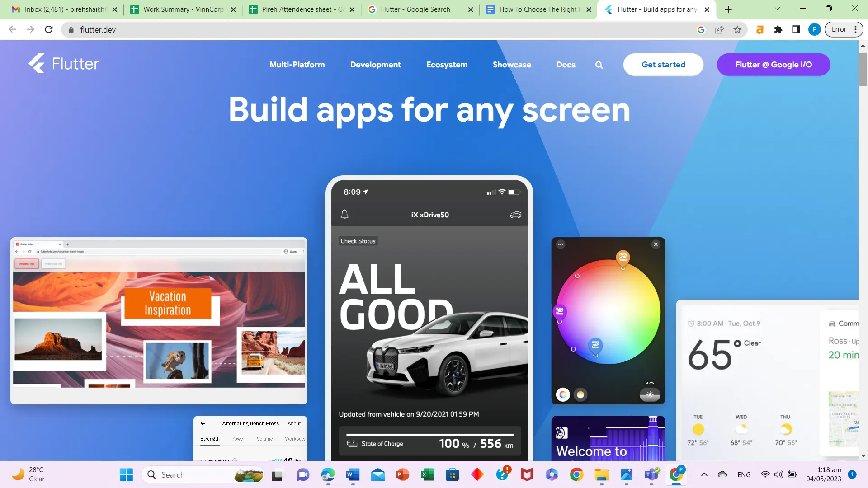Viewport: 868px width, 488px height.
Task: Bookmark this page with the star icon
Action: click(737, 30)
